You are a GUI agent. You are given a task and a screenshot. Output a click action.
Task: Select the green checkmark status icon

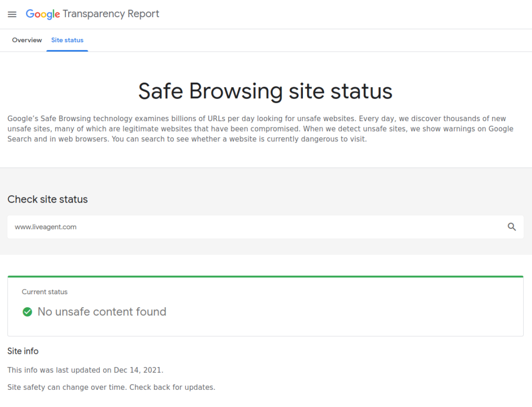(27, 312)
